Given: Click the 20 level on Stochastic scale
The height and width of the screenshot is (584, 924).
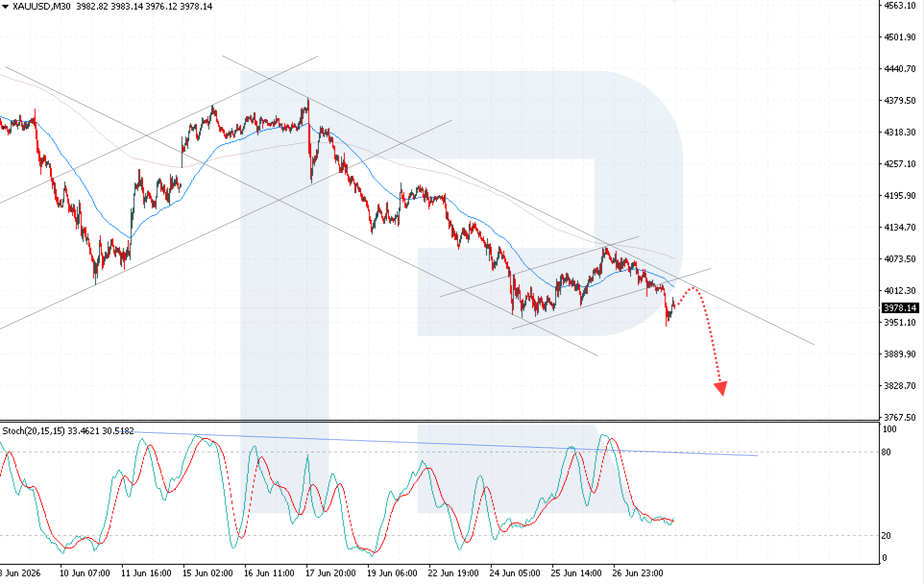Looking at the screenshot, I should click(886, 535).
